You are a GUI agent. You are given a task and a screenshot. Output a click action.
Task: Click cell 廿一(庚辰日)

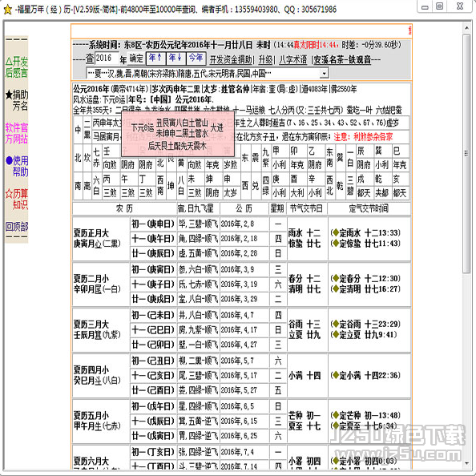(x=153, y=253)
